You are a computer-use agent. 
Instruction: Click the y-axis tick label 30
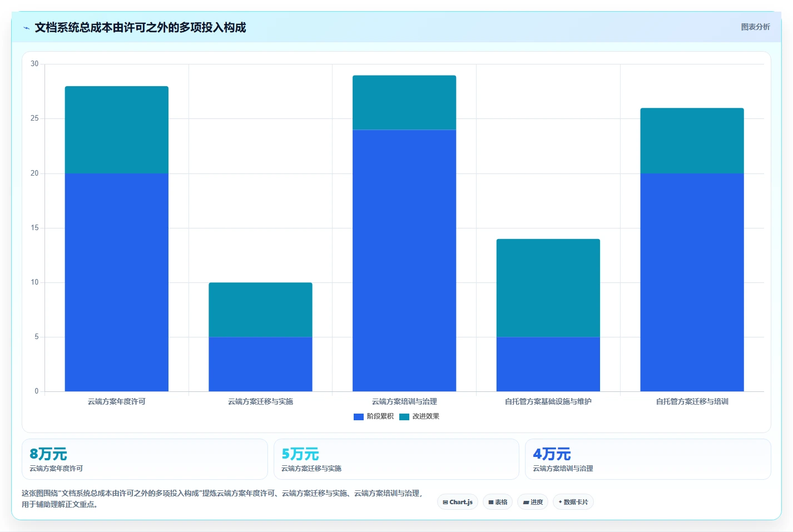pos(34,64)
